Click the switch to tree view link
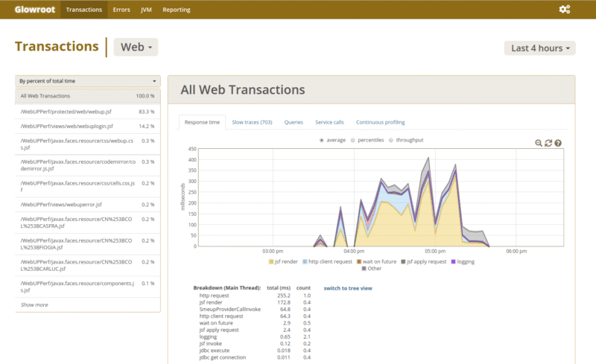 pos(347,288)
